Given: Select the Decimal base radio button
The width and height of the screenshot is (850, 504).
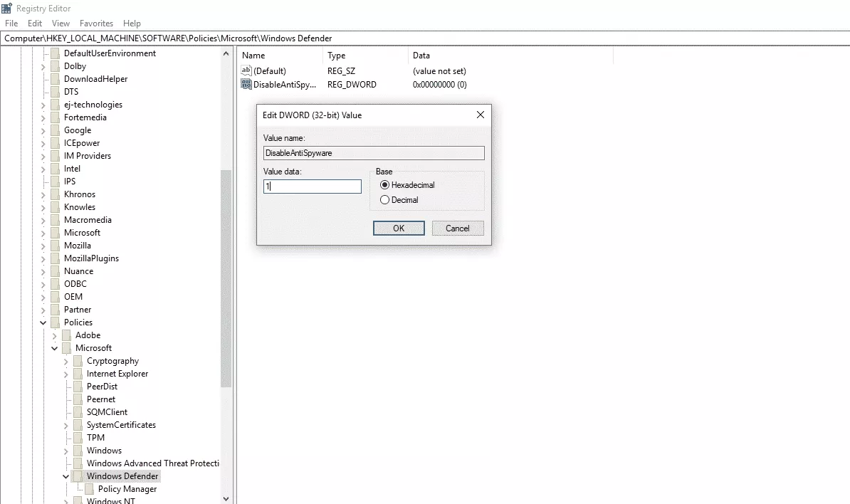Looking at the screenshot, I should click(x=385, y=200).
